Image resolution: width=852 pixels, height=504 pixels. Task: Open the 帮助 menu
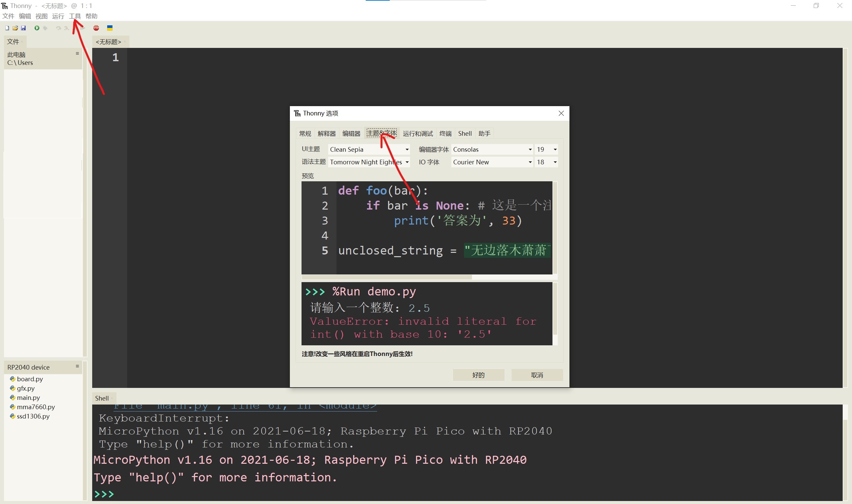click(x=92, y=16)
